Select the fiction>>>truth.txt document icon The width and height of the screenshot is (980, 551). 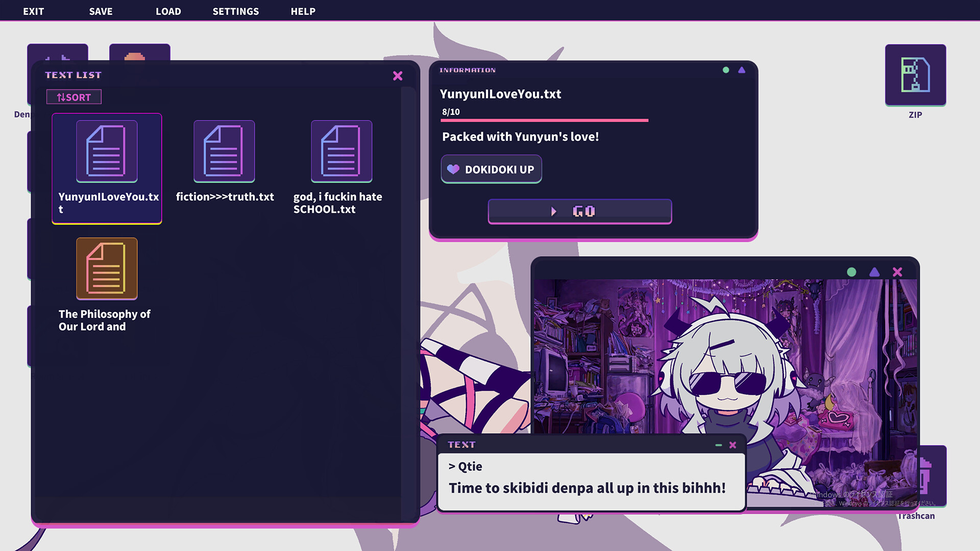coord(224,152)
